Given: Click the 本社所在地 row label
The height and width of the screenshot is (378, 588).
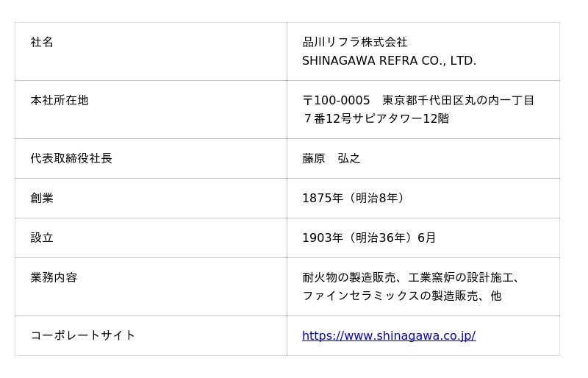Looking at the screenshot, I should [x=59, y=101].
